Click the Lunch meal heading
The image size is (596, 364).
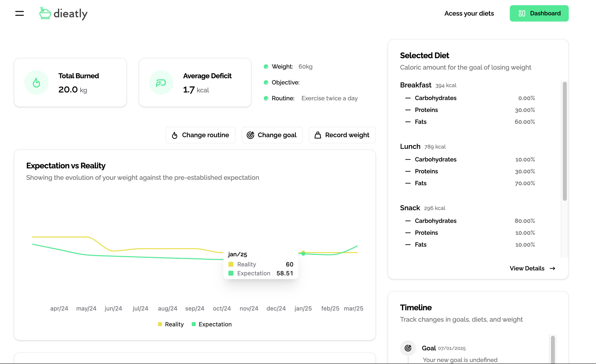[x=410, y=146]
